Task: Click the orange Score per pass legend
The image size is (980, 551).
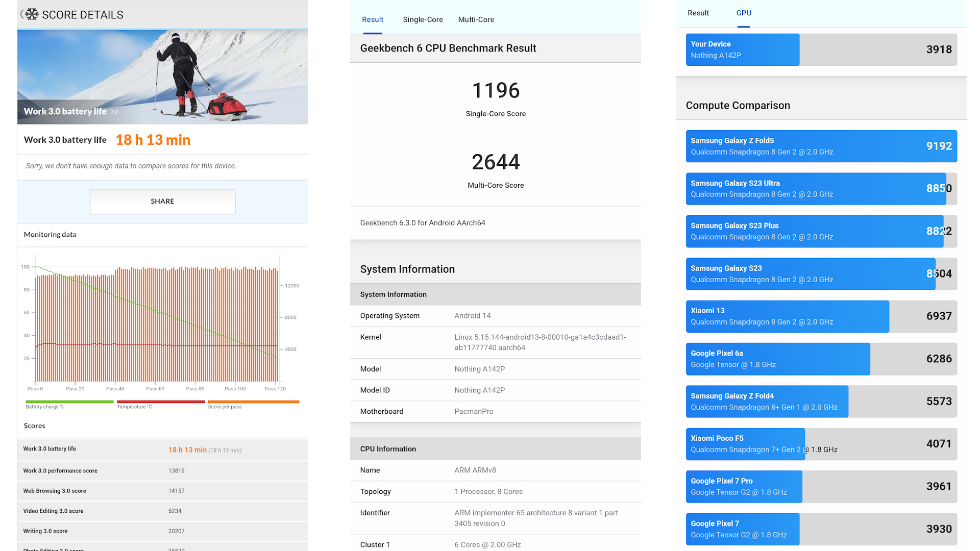Action: pos(253,402)
